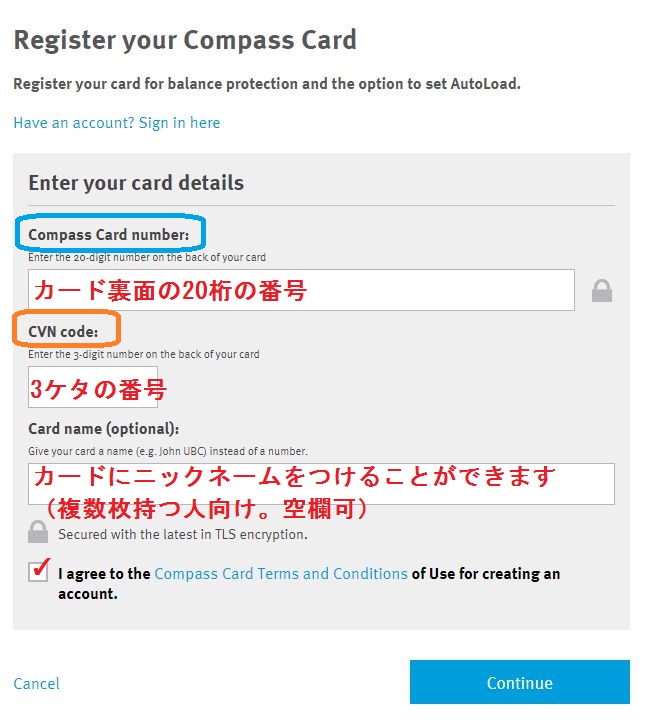The image size is (647, 721).
Task: Click the 20-digit number hint text
Action: 147,258
